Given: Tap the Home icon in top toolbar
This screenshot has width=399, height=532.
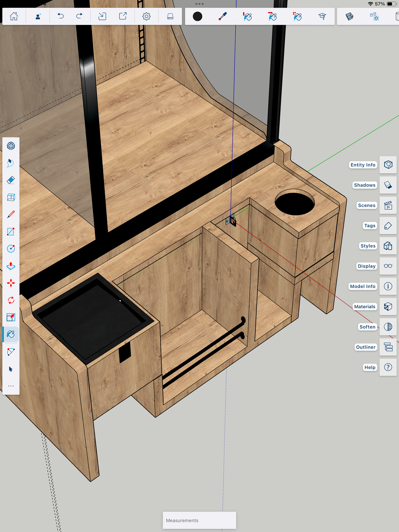Looking at the screenshot, I should [x=14, y=16].
